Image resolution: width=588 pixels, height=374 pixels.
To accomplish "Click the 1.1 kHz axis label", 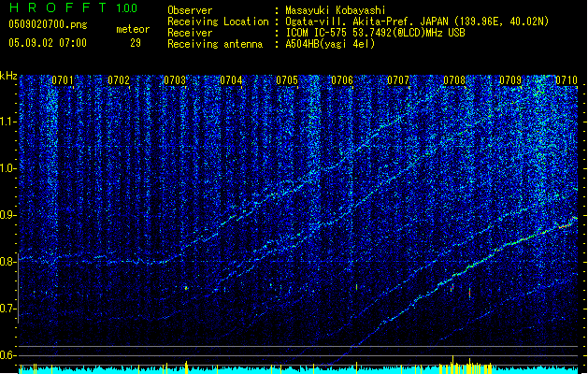I will click(x=8, y=122).
